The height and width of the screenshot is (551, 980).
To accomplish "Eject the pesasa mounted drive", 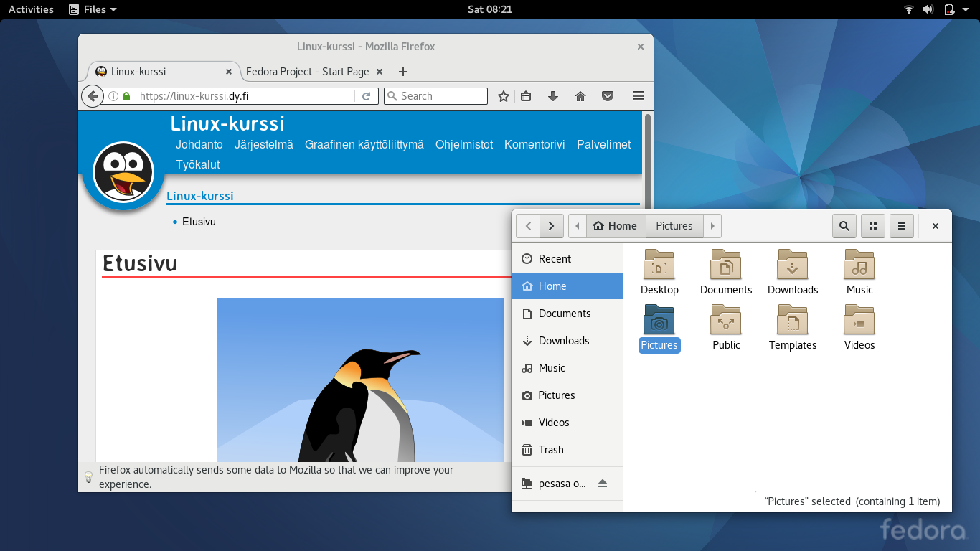I will 603,484.
